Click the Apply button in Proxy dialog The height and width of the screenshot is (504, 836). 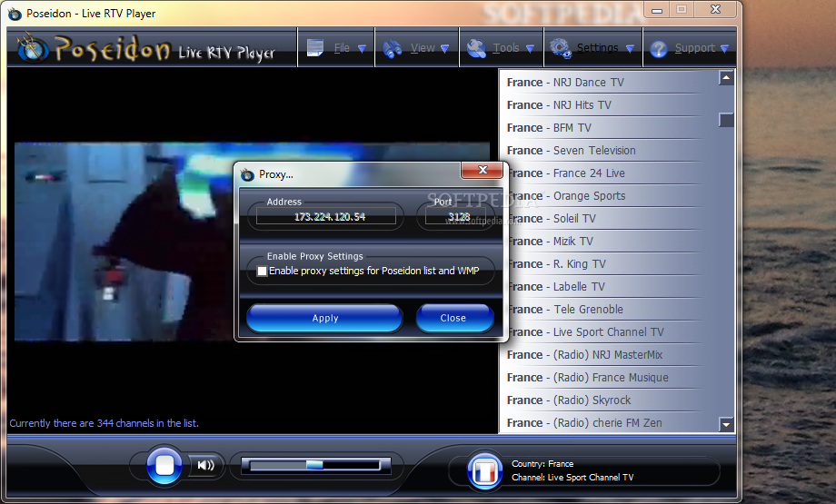324,318
